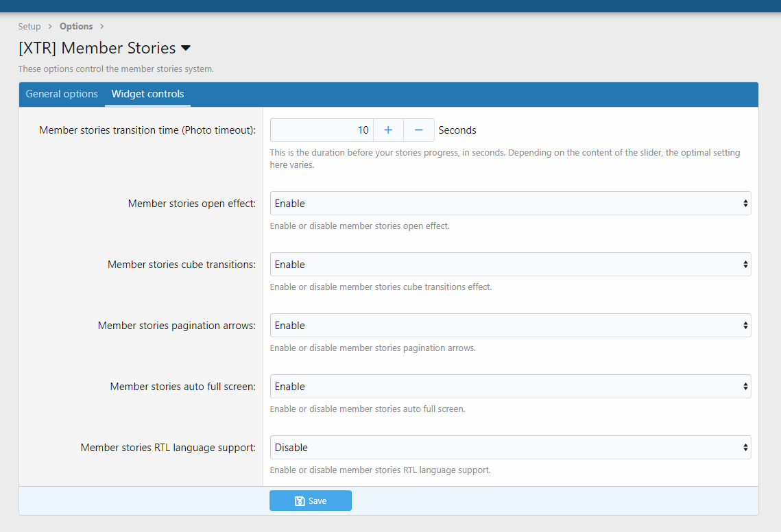The image size is (781, 532).
Task: Click the Save button with disk icon
Action: click(x=310, y=501)
